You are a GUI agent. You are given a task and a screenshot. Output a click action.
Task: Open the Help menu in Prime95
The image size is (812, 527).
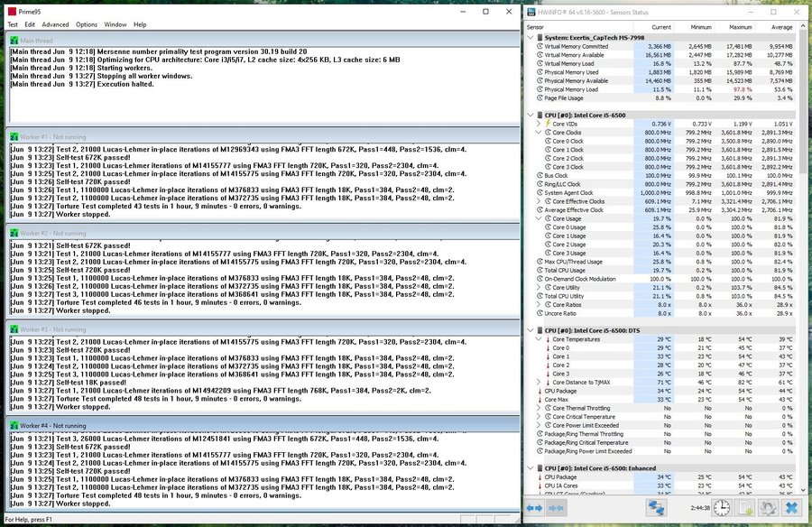[140, 24]
